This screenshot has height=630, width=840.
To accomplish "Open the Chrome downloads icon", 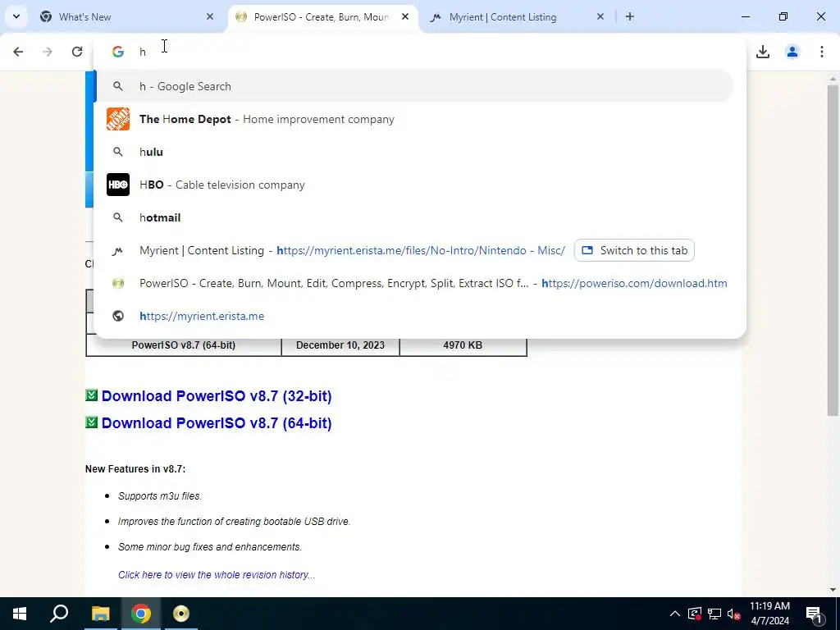I will [763, 52].
